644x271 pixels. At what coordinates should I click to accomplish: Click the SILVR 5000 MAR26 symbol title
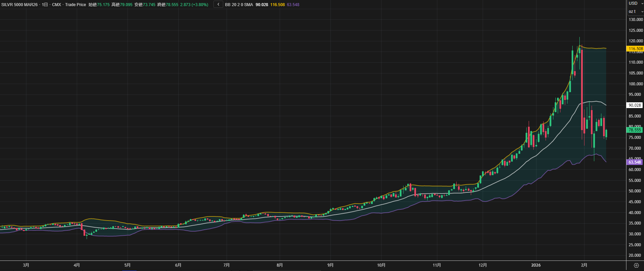point(20,5)
